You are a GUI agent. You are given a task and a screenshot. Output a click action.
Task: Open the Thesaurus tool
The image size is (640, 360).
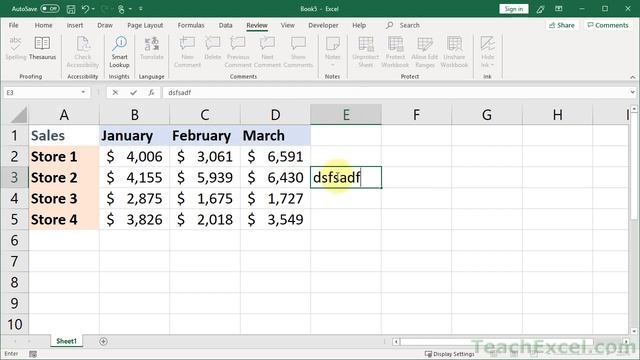42,48
